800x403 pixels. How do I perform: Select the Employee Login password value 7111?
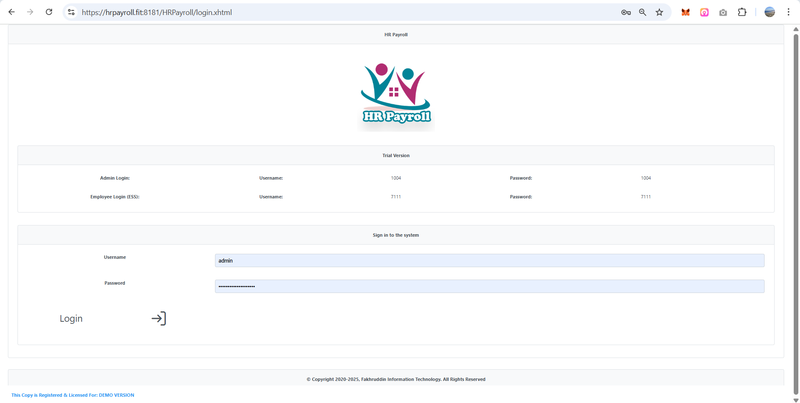pos(646,196)
